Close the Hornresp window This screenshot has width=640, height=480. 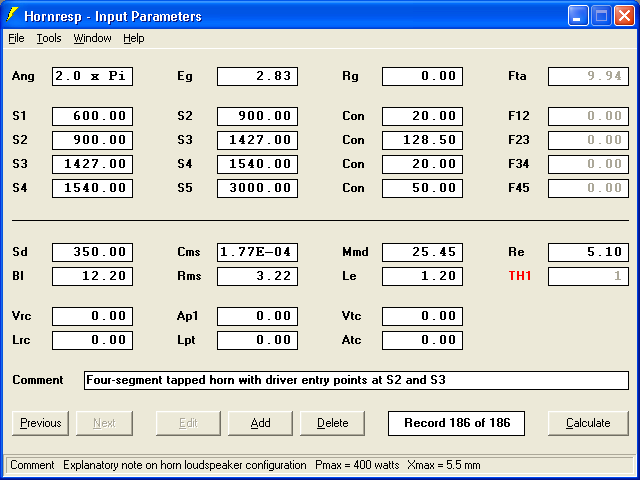(624, 16)
